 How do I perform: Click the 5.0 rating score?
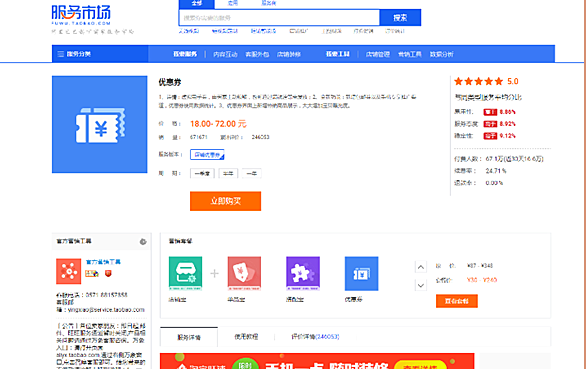513,82
